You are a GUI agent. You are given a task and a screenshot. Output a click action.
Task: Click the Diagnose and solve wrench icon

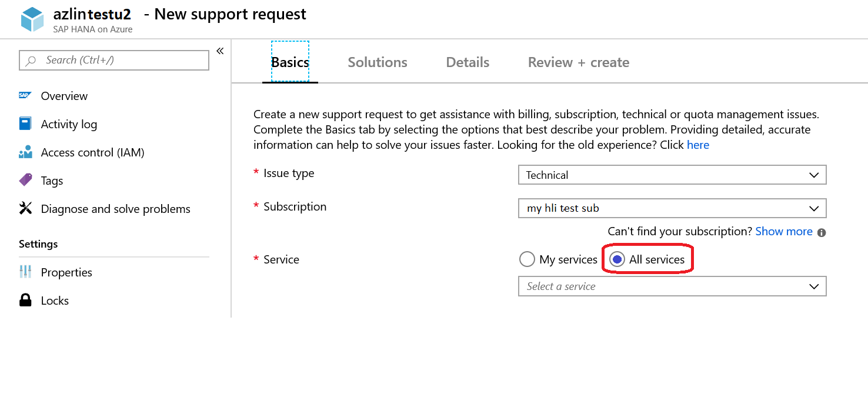point(25,208)
